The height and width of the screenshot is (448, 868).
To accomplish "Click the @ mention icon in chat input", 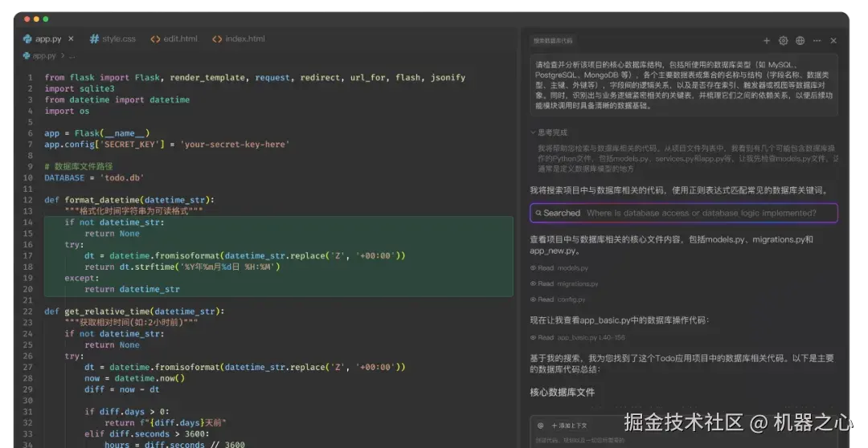I will [x=540, y=426].
